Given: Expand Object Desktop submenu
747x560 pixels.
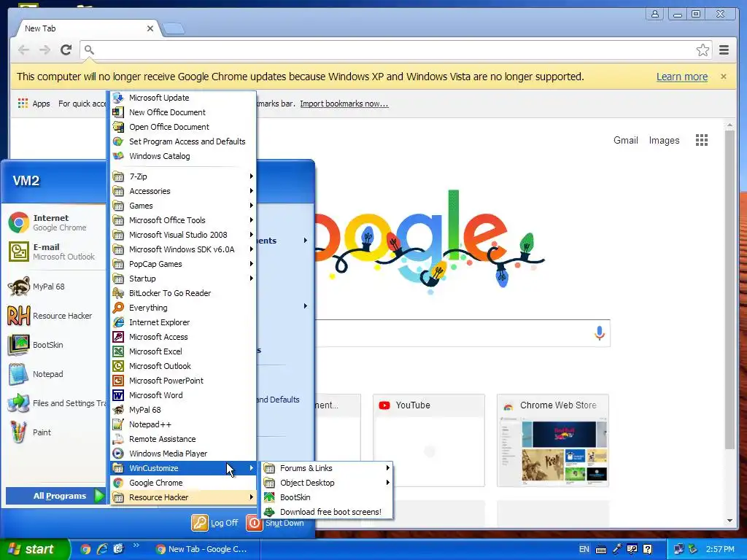Looking at the screenshot, I should 327,483.
